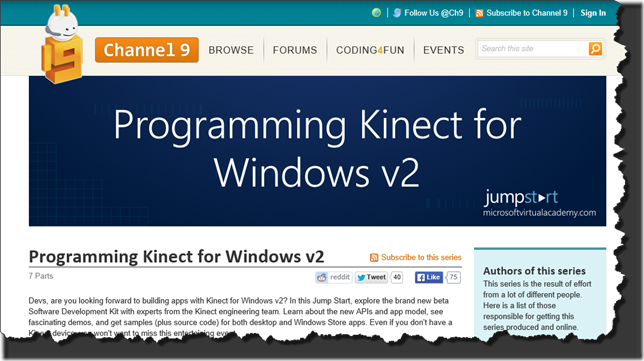Open the EVENTS menu item

444,50
